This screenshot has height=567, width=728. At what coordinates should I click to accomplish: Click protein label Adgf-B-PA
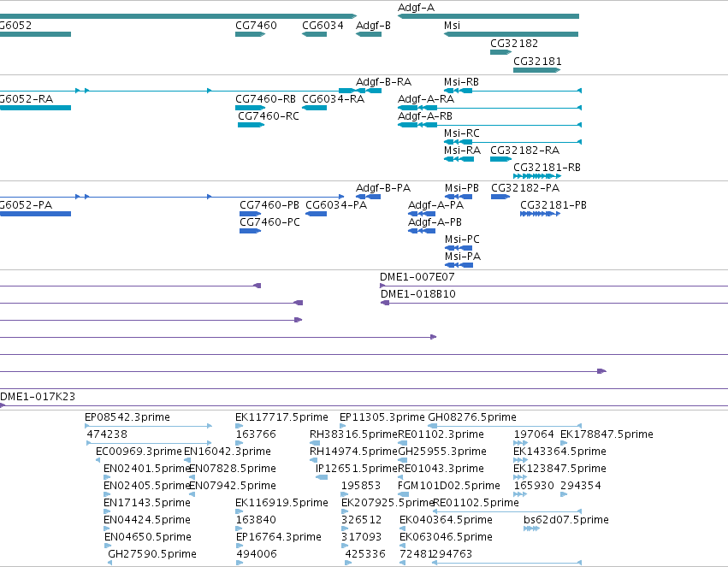point(383,188)
